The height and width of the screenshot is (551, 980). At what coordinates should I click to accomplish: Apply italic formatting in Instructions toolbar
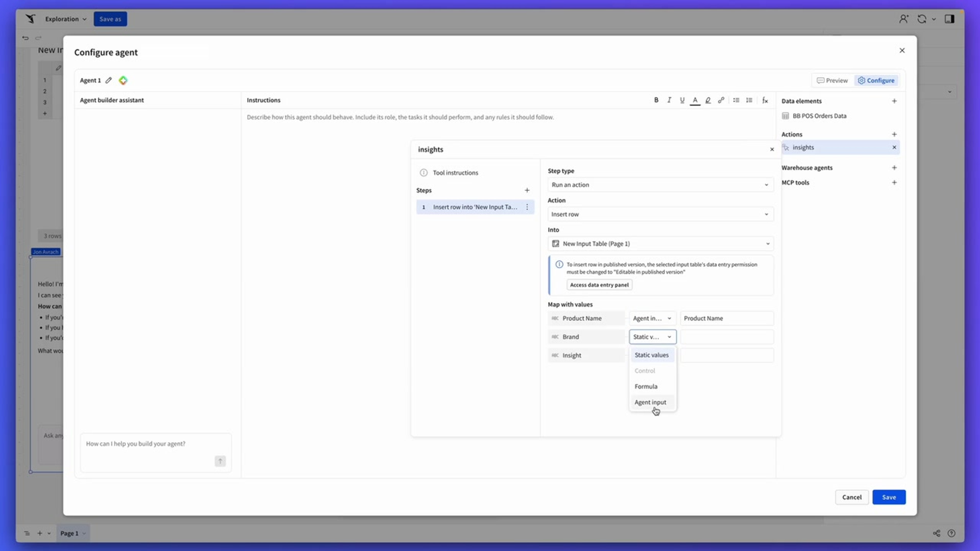[669, 100]
